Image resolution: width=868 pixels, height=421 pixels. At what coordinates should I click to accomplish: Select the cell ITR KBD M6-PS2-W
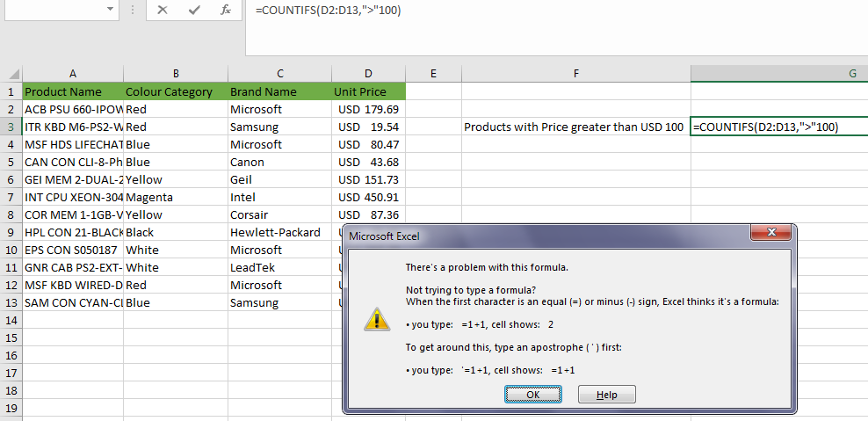73,127
